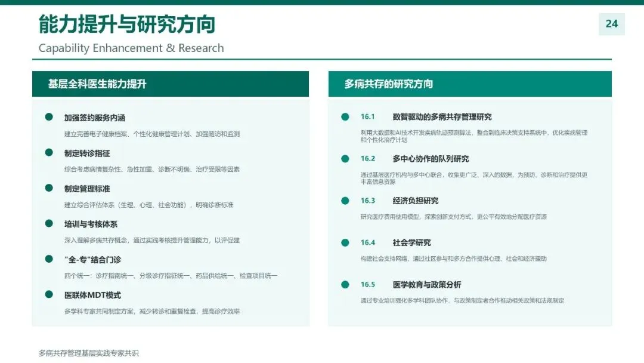Image resolution: width=644 pixels, height=363 pixels.
Task: Click the heading 多中心协作的队列研究
Action: click(431, 159)
